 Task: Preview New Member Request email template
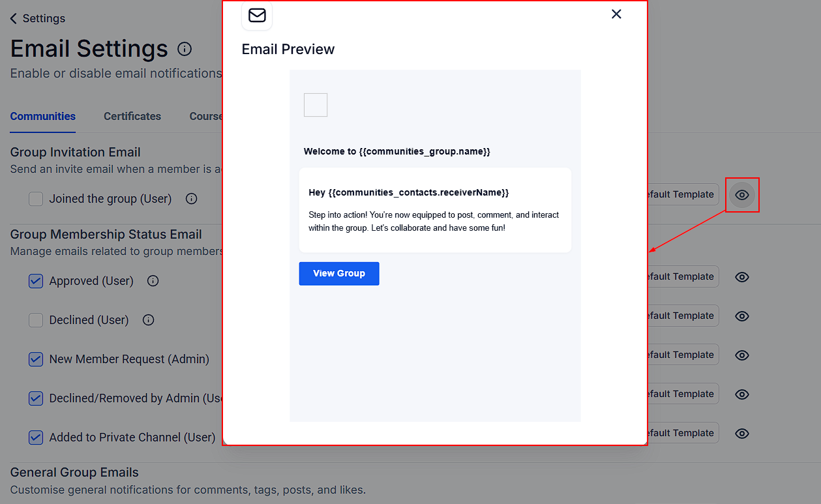coord(742,355)
